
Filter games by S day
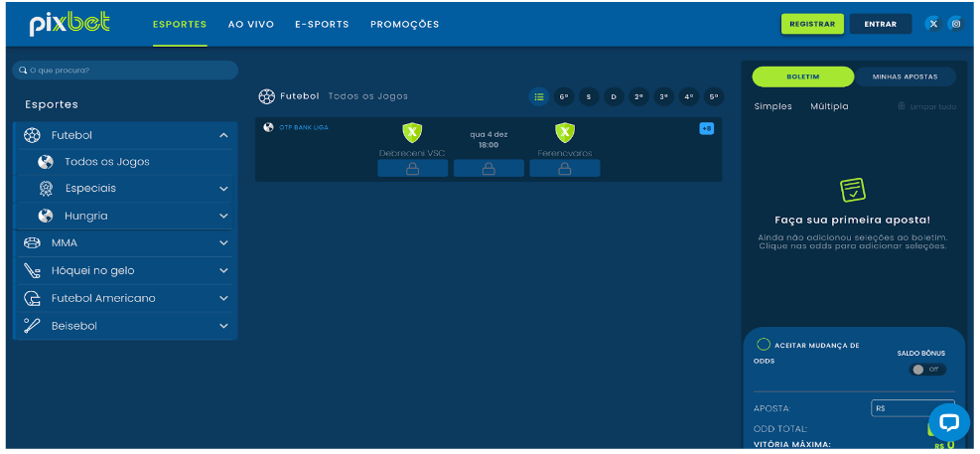pyautogui.click(x=589, y=97)
